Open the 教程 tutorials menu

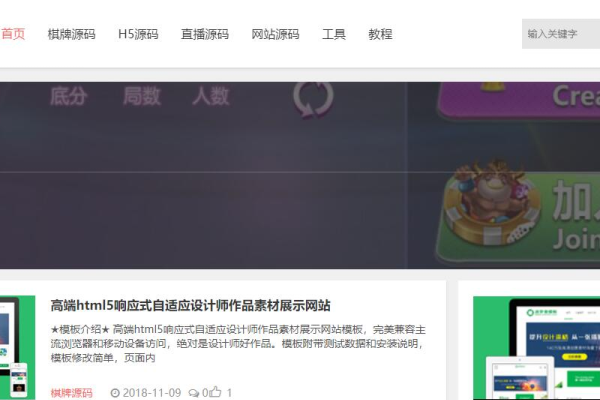(380, 34)
